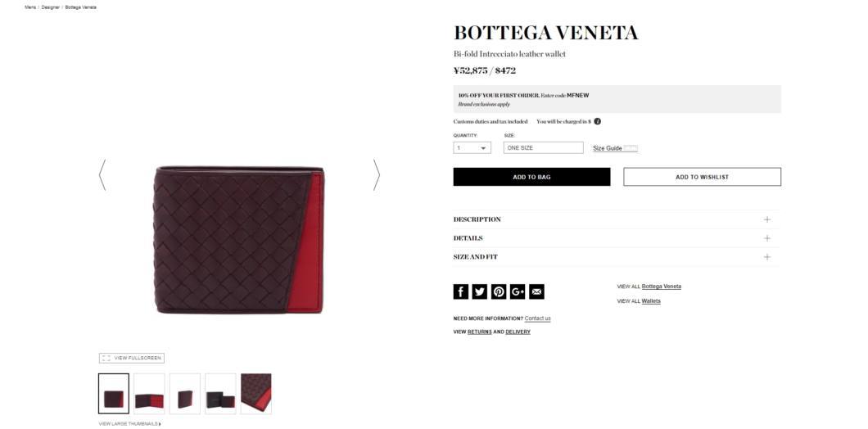Add wallet to wishlist
This screenshot has height=429, width=868.
[x=702, y=177]
